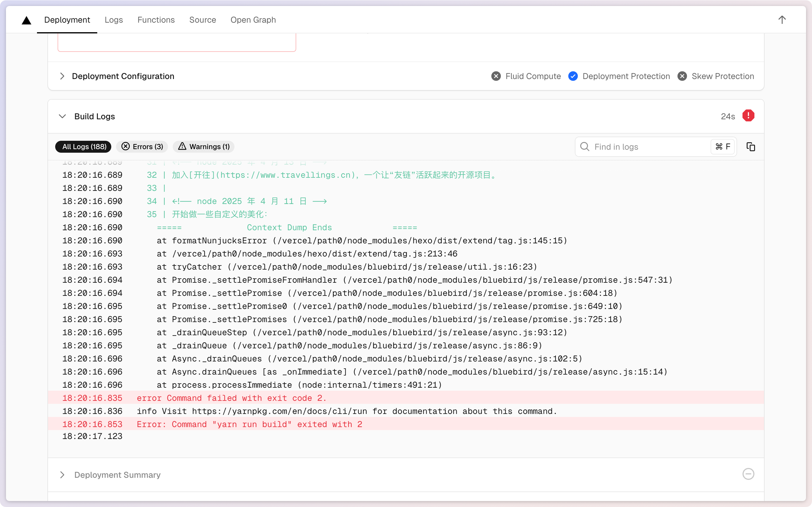The width and height of the screenshot is (812, 507).
Task: Click the red build error status icon
Action: click(x=748, y=116)
